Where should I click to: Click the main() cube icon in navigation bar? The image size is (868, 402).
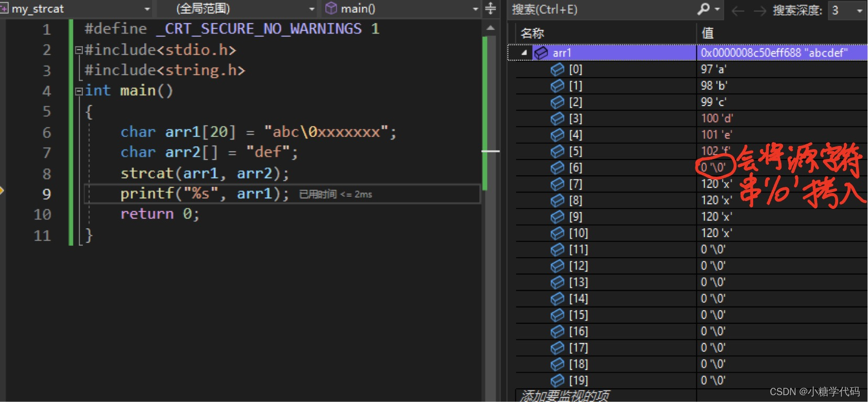[331, 8]
